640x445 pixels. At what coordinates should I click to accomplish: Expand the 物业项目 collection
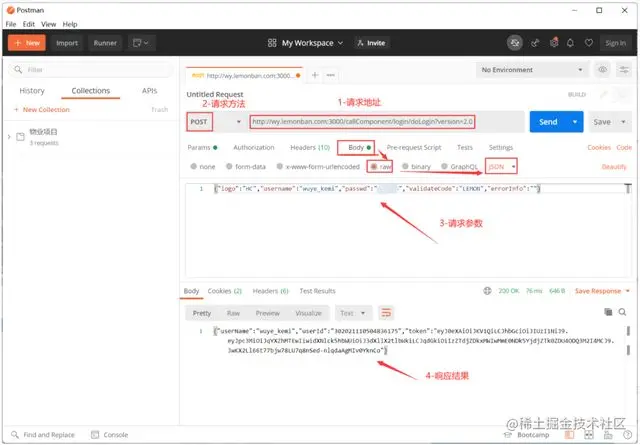(x=9, y=137)
